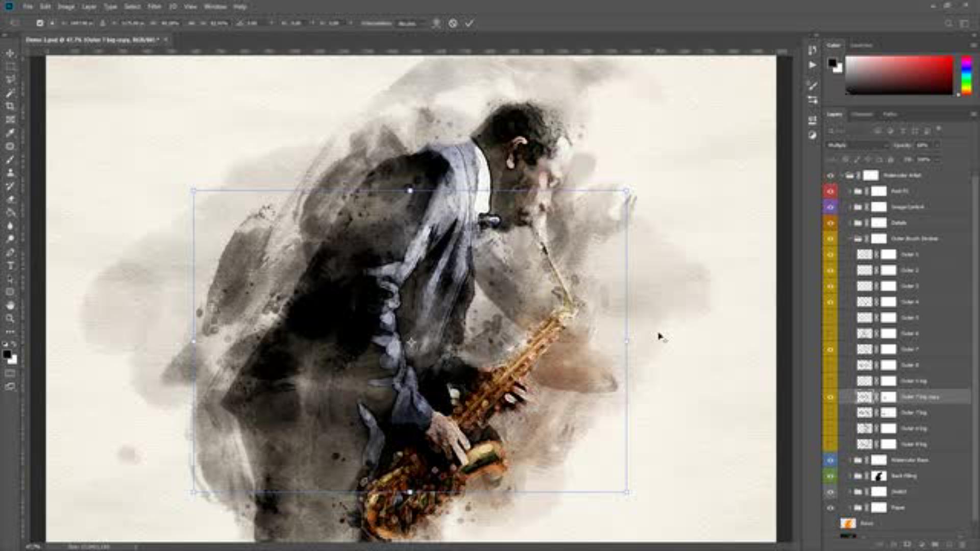Collapse the Outer Brush Strokes group
980x551 pixels.
click(850, 239)
